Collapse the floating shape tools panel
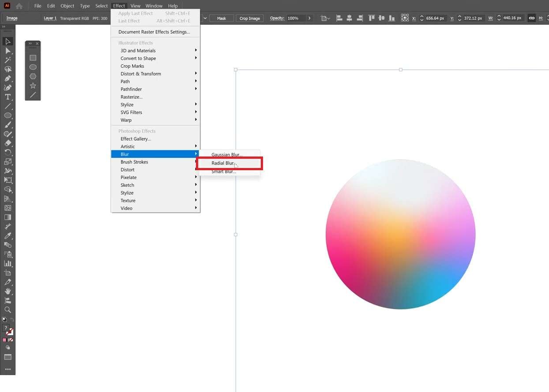The width and height of the screenshot is (549, 392). tap(30, 44)
